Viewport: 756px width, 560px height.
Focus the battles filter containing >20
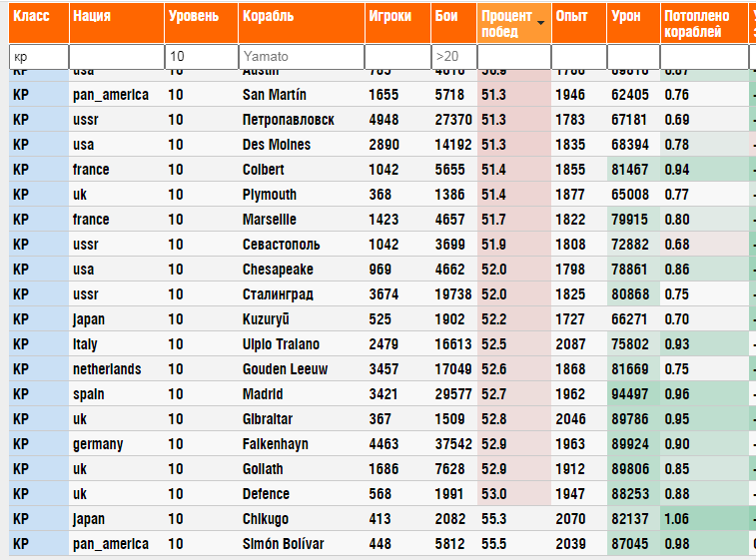click(x=453, y=56)
